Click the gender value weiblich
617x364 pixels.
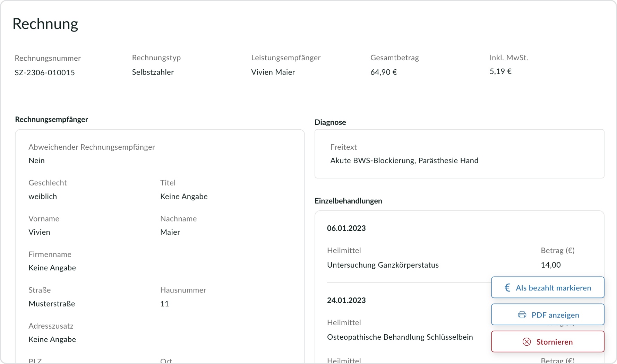coord(43,197)
